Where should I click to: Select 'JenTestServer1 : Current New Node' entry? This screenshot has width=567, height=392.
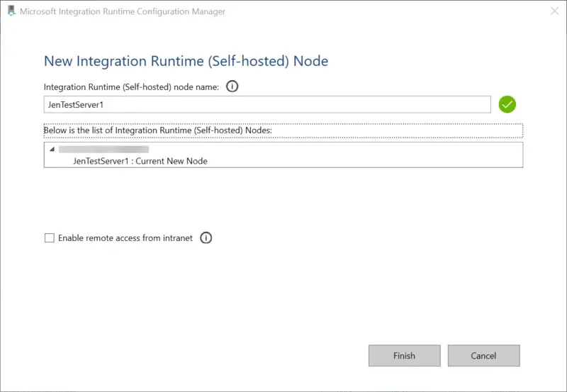click(140, 161)
